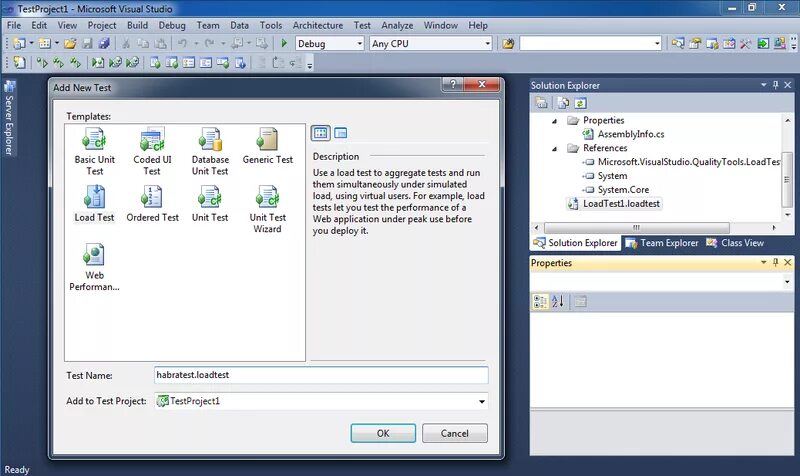800x476 pixels.
Task: Open the Build menu
Action: [x=137, y=25]
